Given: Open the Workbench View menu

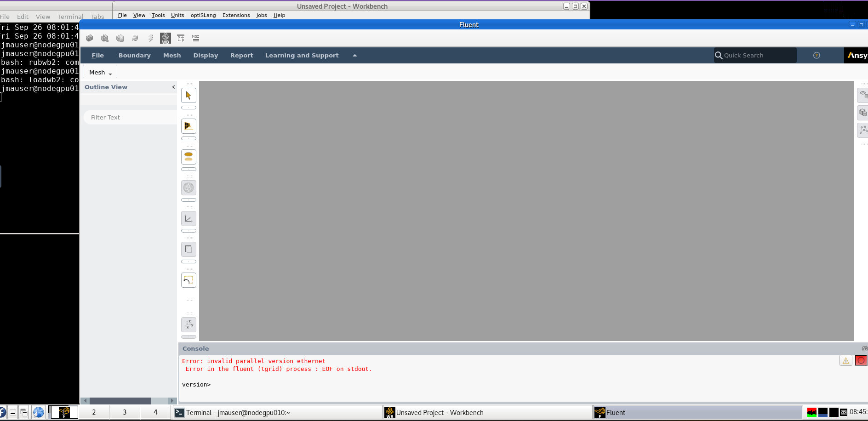Looking at the screenshot, I should point(139,15).
